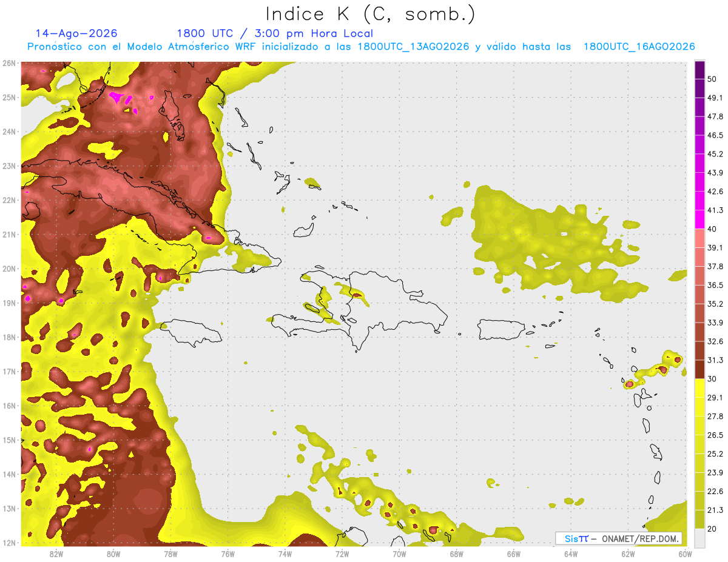
Task: Click the "23N" latitude label
Action: click(x=9, y=166)
